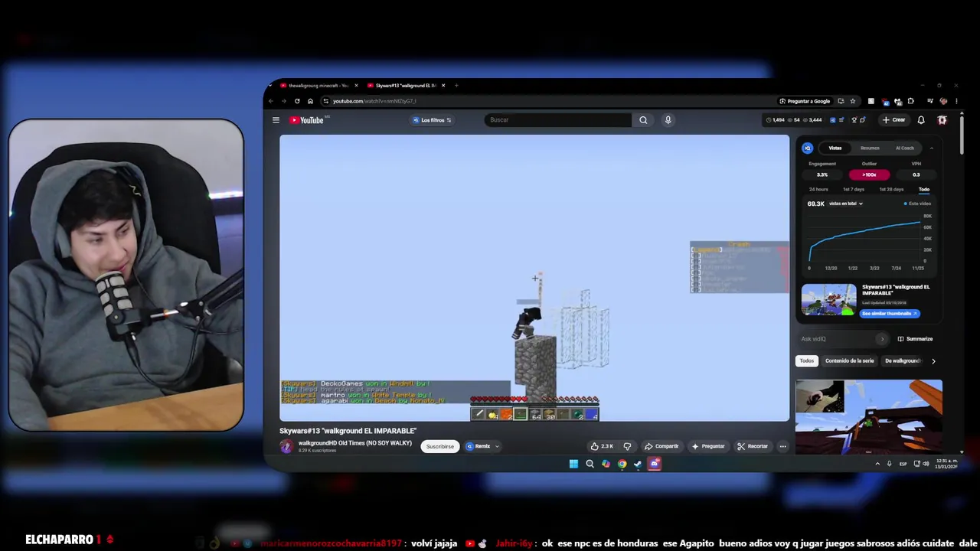This screenshot has height=551, width=980.
Task: Click the Crear button in YouTube header
Action: pyautogui.click(x=894, y=120)
